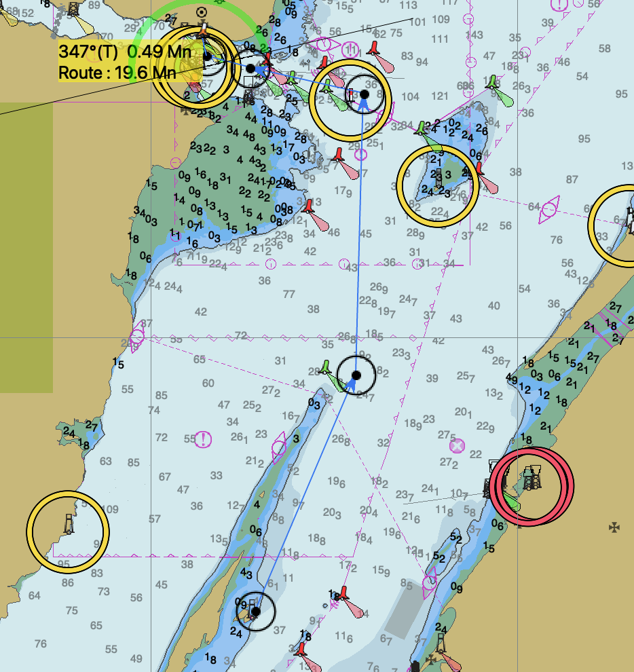The height and width of the screenshot is (672, 634).
Task: Click the yellow light ring on the small island
Action: (438, 185)
